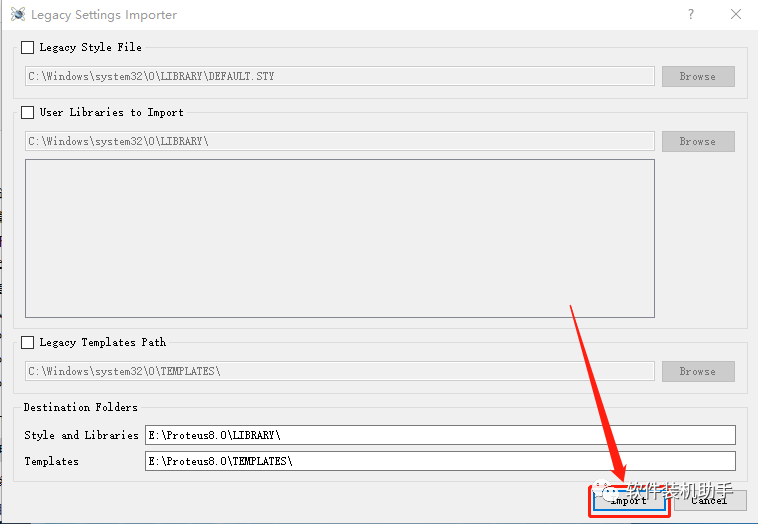This screenshot has width=758, height=524.
Task: Click the Import button
Action: [x=629, y=501]
